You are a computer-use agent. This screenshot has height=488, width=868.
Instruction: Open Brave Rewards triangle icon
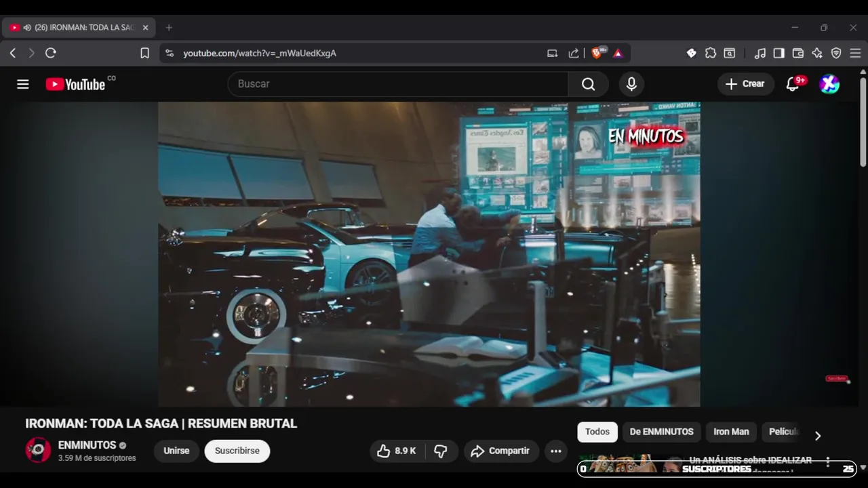pos(618,53)
